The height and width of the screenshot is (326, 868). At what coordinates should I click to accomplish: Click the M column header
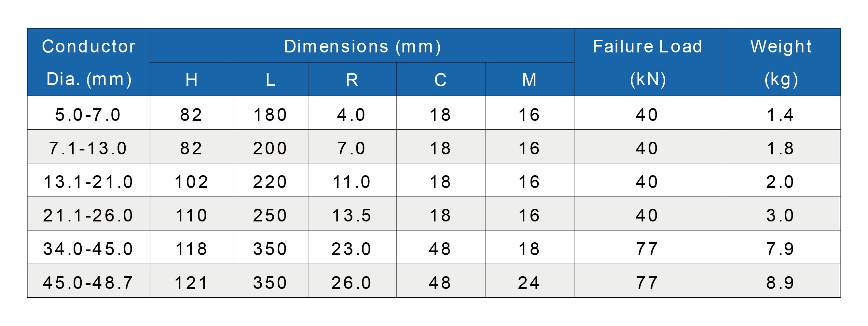(529, 80)
